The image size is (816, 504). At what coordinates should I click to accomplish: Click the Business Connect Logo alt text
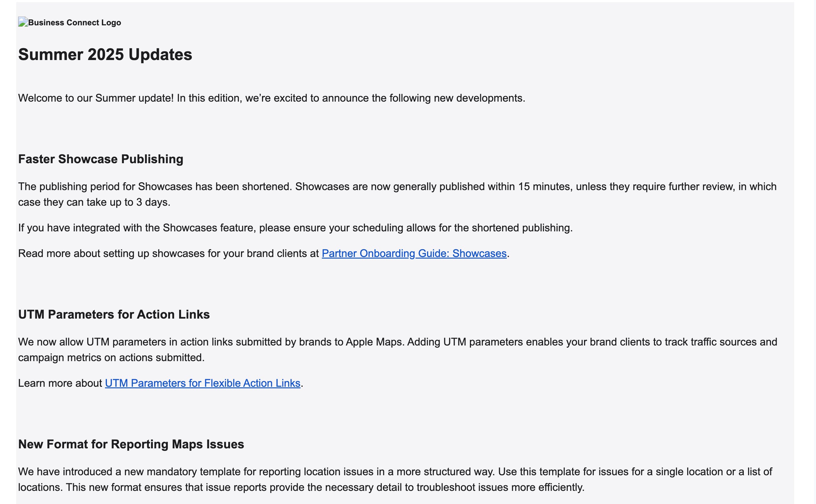pos(74,23)
